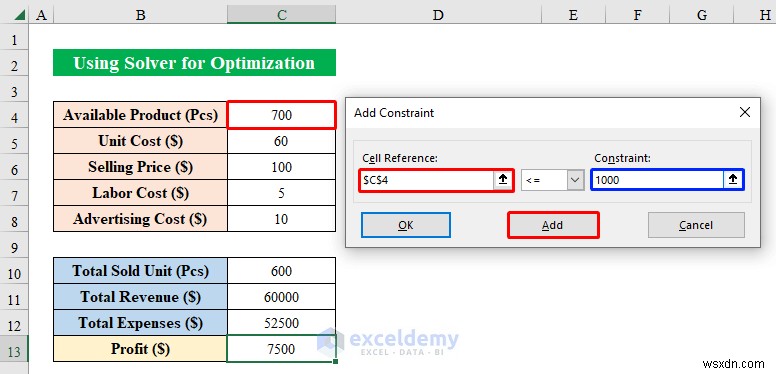Click the 'Advertising Cost ($)' cell
Image resolution: width=776 pixels, height=374 pixels.
pyautogui.click(x=141, y=219)
